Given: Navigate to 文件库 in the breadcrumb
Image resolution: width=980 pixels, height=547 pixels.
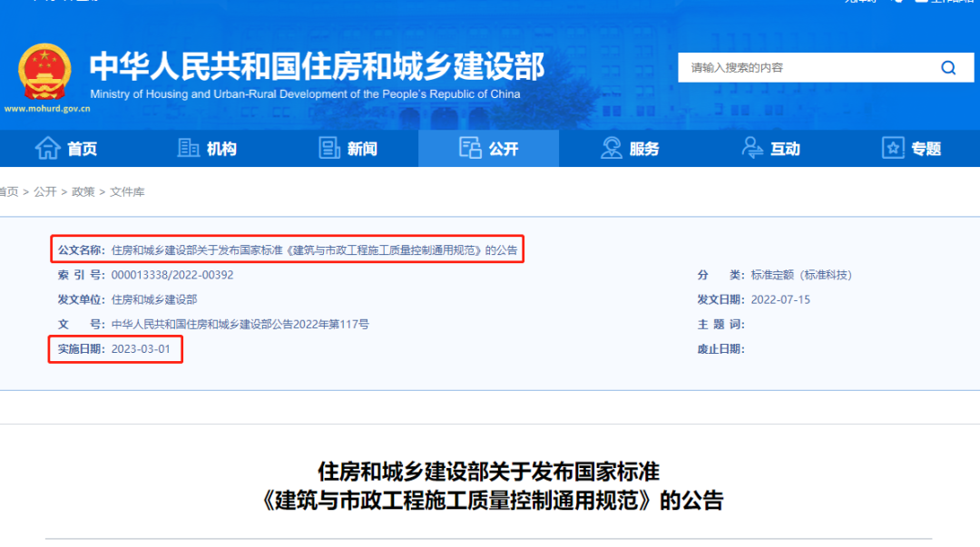Looking at the screenshot, I should tap(127, 191).
